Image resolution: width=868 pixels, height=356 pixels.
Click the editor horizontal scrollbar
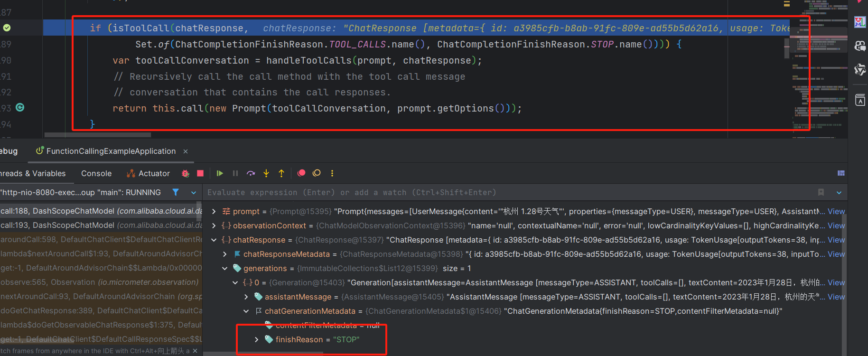[x=98, y=135]
